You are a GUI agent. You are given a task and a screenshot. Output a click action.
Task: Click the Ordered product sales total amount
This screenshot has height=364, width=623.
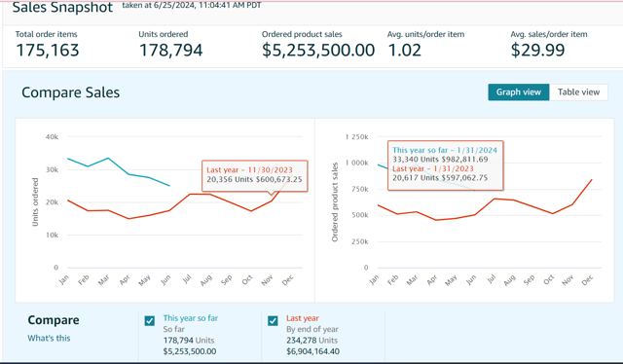point(318,50)
